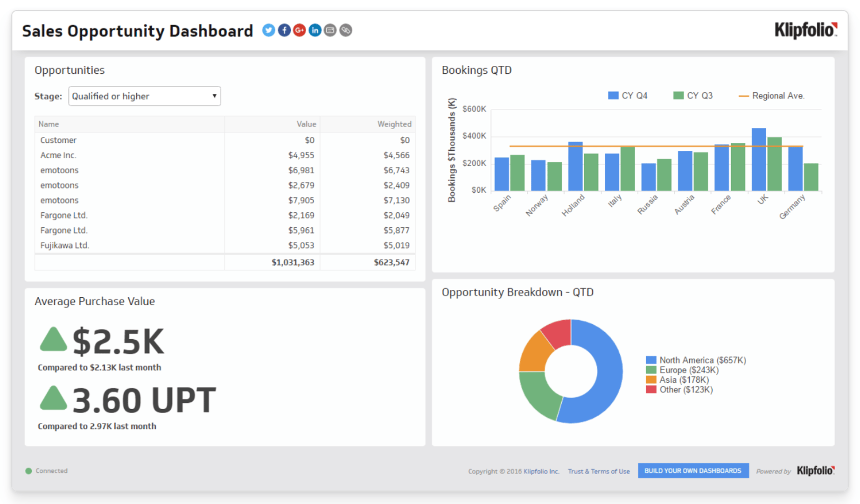Toggle the CY Q3 legend entry
This screenshot has width=860, height=504.
pos(693,95)
